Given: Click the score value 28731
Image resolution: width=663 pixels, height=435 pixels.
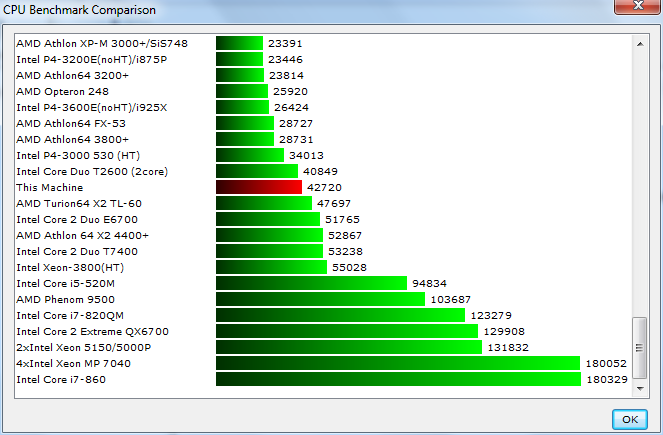Looking at the screenshot, I should click(296, 140).
